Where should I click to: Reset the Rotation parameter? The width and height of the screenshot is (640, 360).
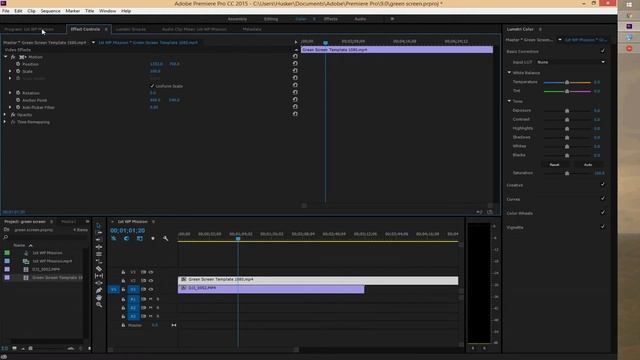295,93
